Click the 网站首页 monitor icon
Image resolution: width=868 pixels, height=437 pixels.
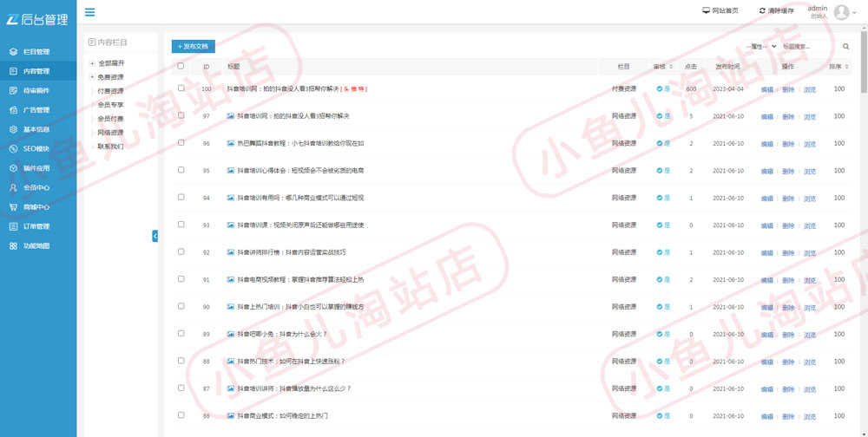706,10
